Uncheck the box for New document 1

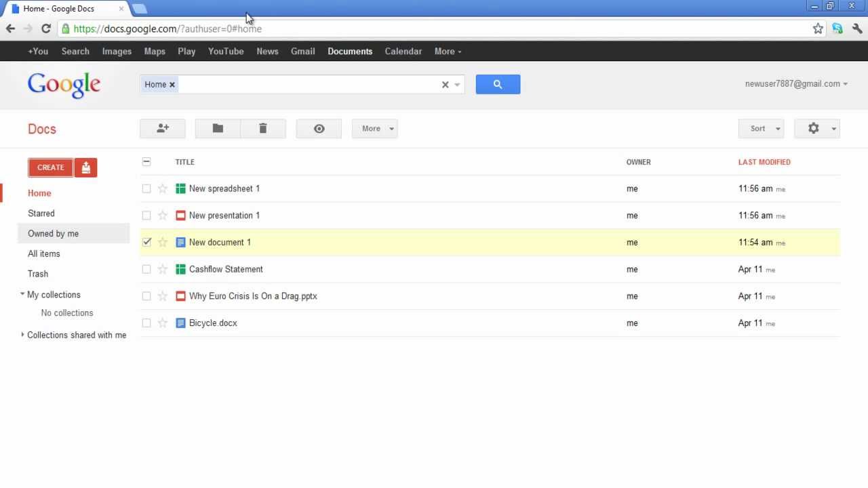pyautogui.click(x=146, y=242)
